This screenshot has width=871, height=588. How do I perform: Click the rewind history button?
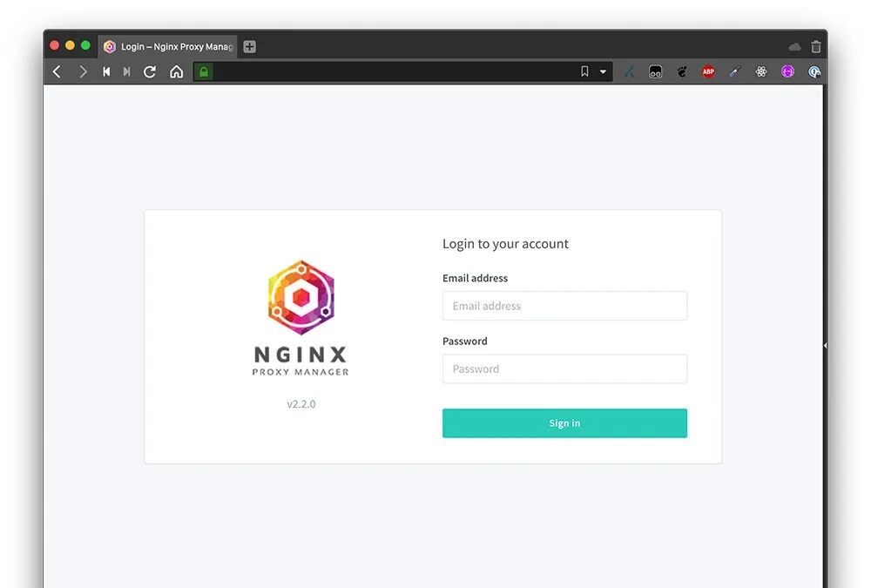(106, 71)
